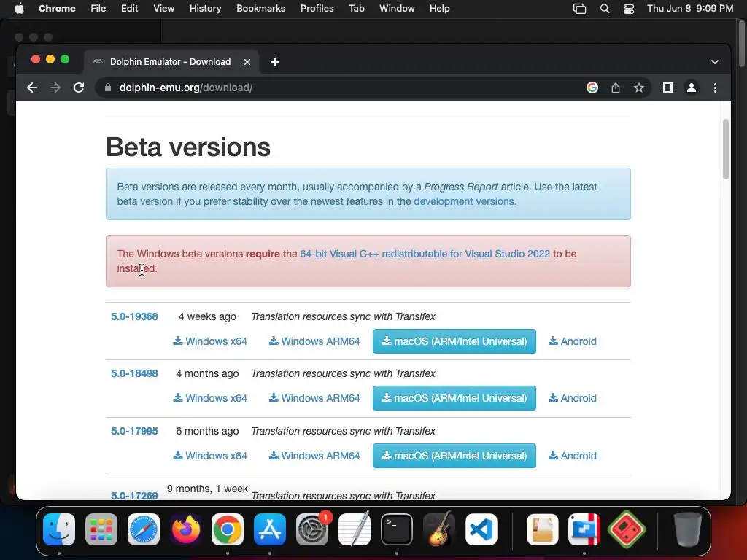Bookmark this page with the star icon
The width and height of the screenshot is (747, 560).
(639, 87)
